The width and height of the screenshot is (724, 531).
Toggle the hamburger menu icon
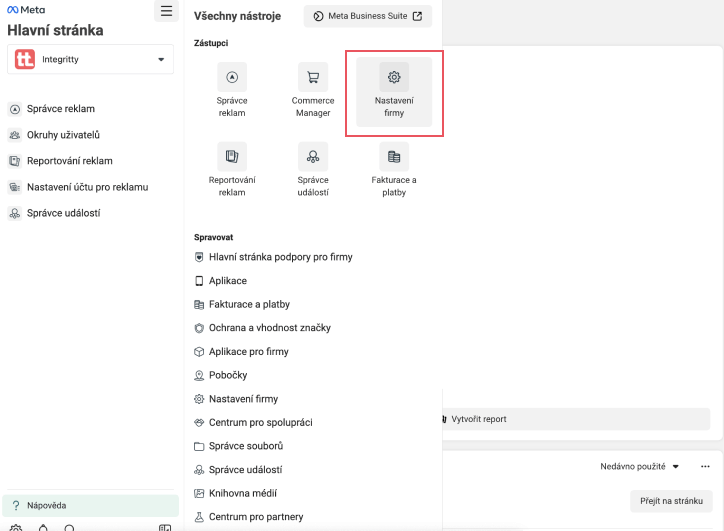[x=166, y=11]
